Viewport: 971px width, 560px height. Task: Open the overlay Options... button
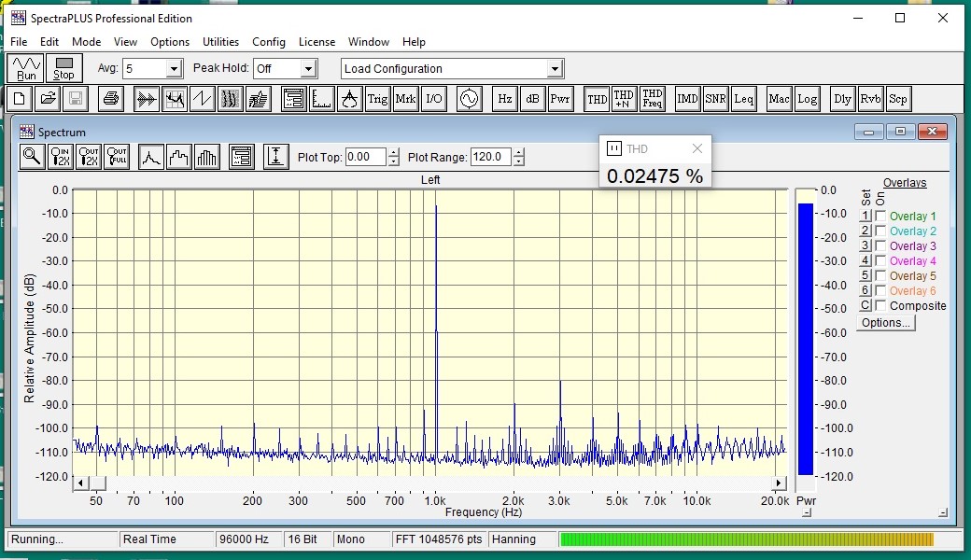pyautogui.click(x=885, y=322)
